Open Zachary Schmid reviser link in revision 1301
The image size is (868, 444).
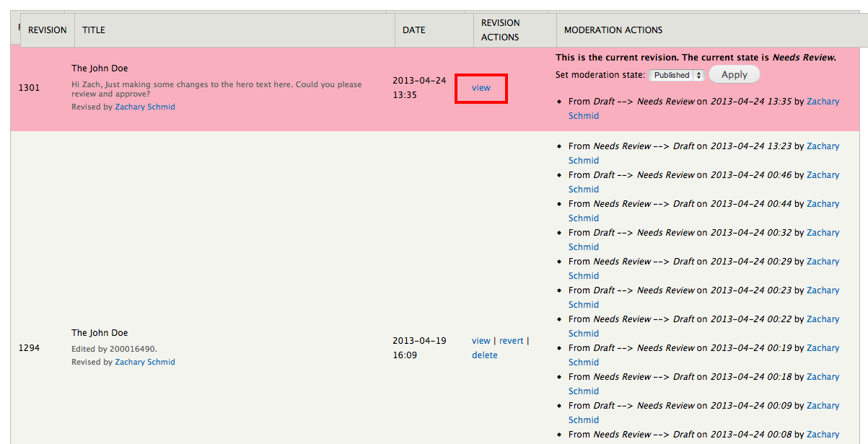[x=145, y=107]
